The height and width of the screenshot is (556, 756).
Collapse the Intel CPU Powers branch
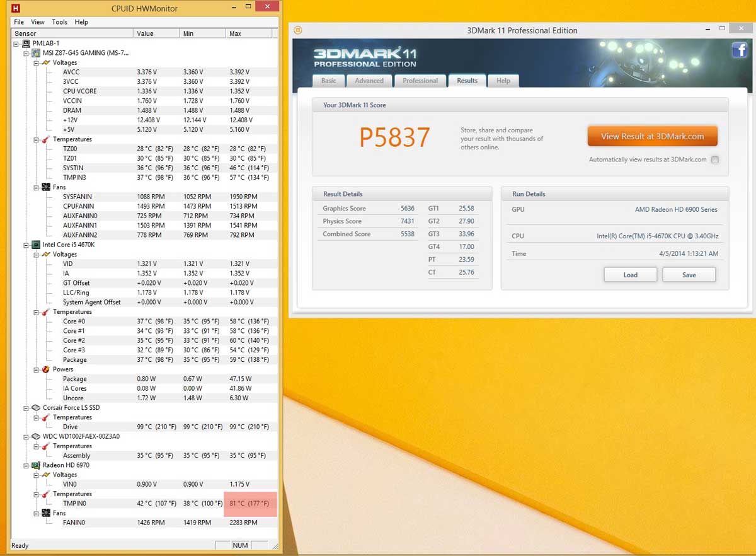[37, 369]
